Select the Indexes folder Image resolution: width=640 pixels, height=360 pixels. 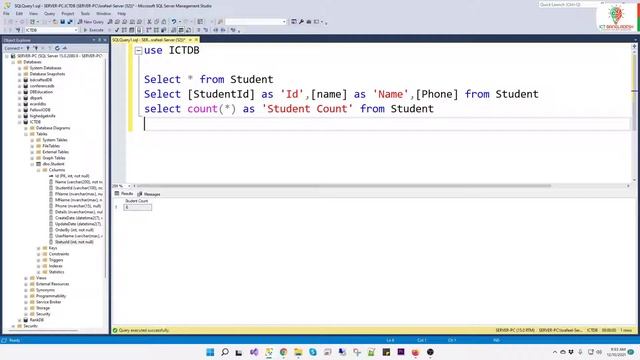click(56, 266)
